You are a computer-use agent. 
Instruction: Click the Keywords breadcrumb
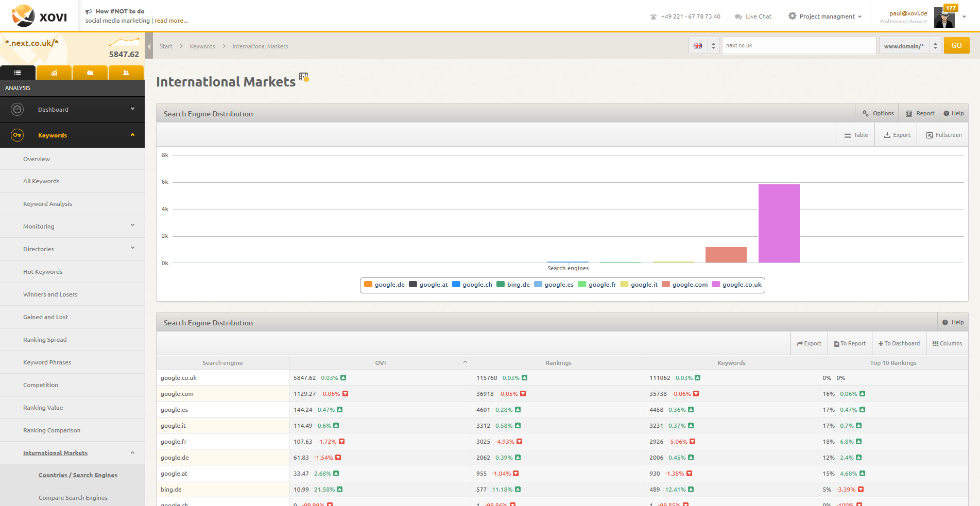tap(202, 46)
